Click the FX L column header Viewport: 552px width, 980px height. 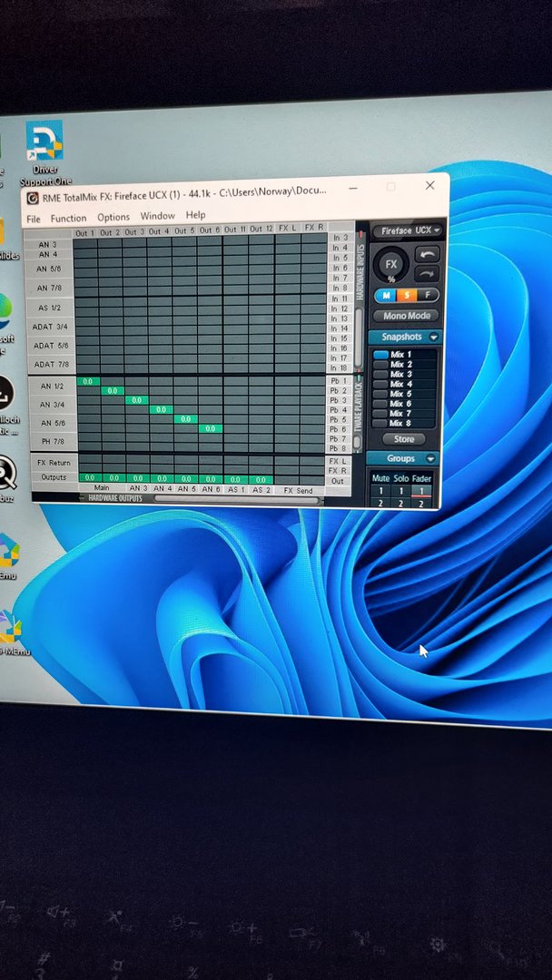tap(288, 228)
